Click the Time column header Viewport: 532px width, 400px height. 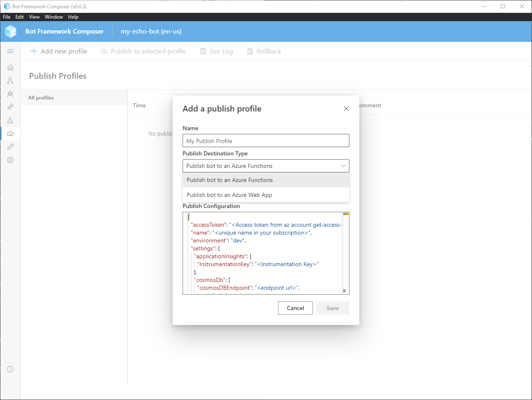[139, 105]
